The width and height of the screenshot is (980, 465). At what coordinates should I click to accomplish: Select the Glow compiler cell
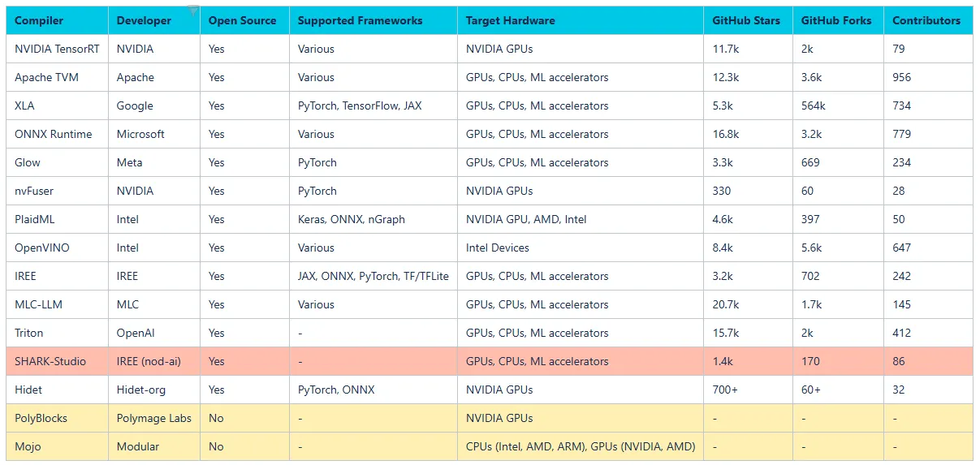coord(58,162)
